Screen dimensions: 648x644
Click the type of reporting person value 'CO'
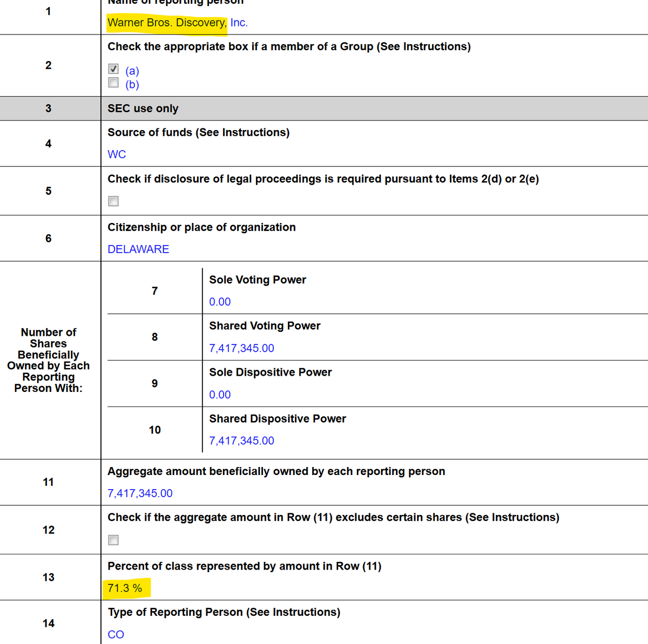116,635
